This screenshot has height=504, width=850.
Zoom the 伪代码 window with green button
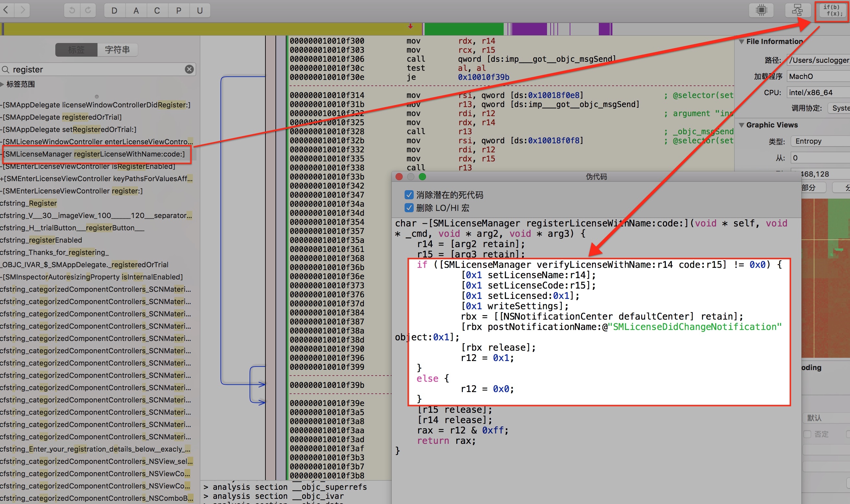coord(422,177)
